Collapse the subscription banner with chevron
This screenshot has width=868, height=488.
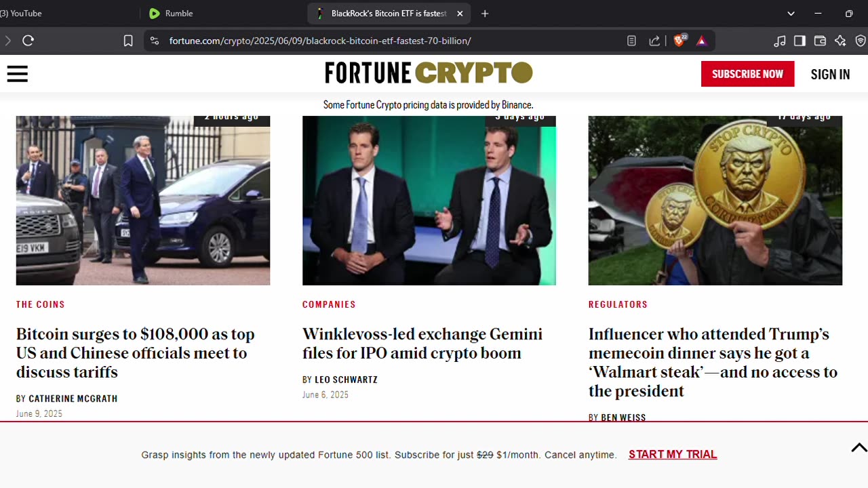pyautogui.click(x=859, y=447)
